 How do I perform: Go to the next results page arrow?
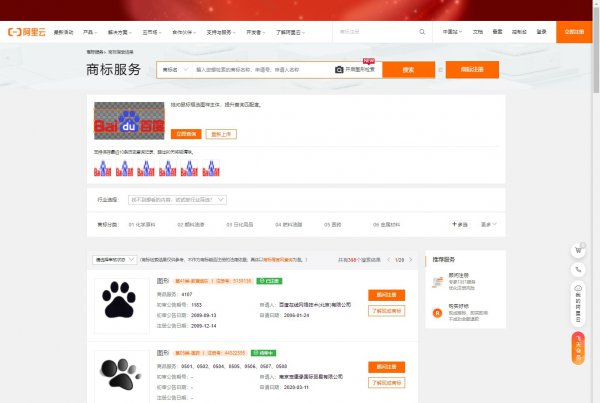(411, 259)
